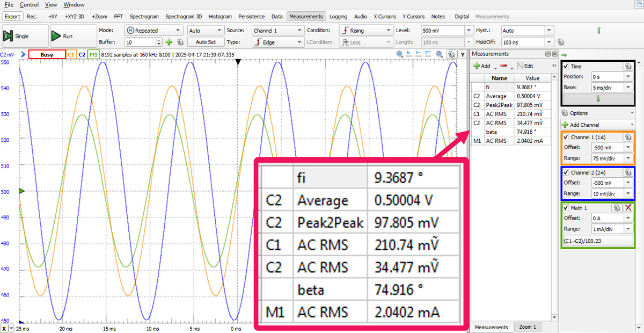
Task: Click the Time panel gear icon
Action: [627, 66]
